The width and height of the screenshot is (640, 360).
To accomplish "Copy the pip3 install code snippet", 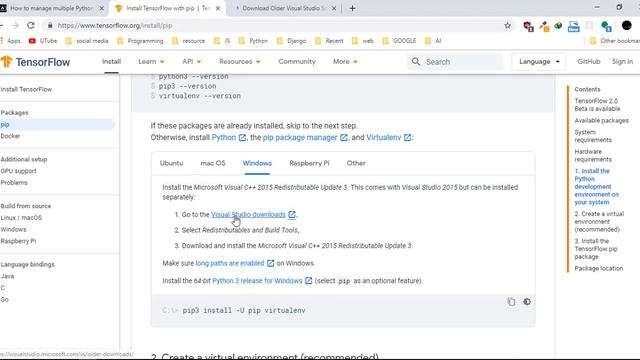I will tap(511, 302).
